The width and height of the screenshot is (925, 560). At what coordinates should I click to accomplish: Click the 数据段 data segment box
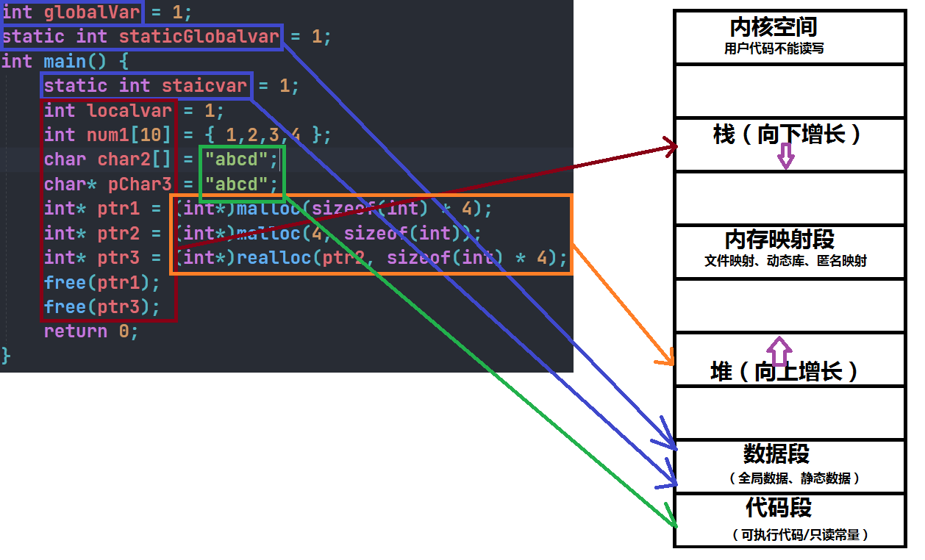[789, 465]
